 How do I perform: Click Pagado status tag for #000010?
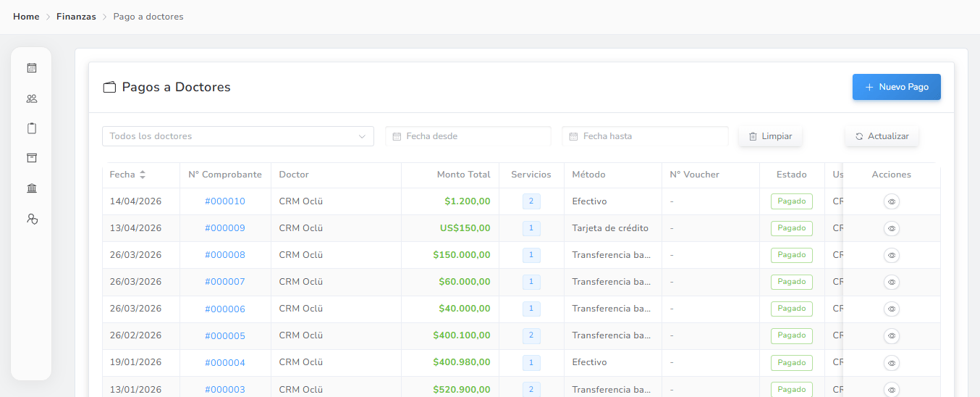tap(792, 201)
